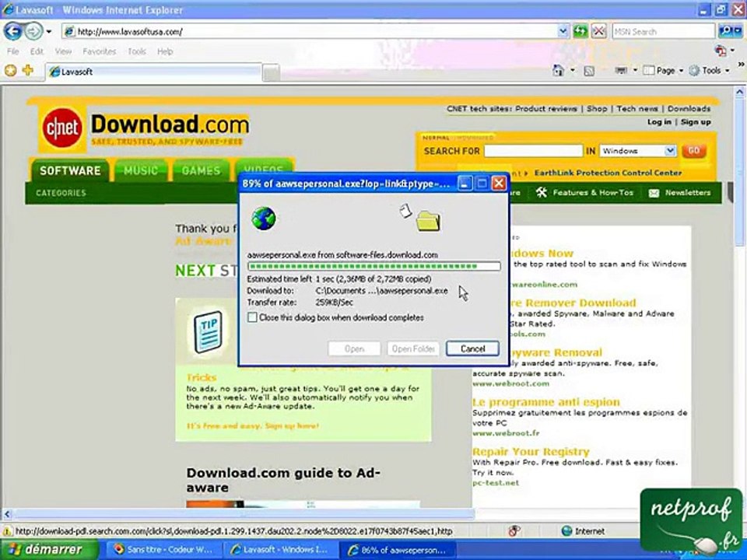747x560 pixels.
Task: Open the Page toolbar dropdown
Action: tap(663, 71)
